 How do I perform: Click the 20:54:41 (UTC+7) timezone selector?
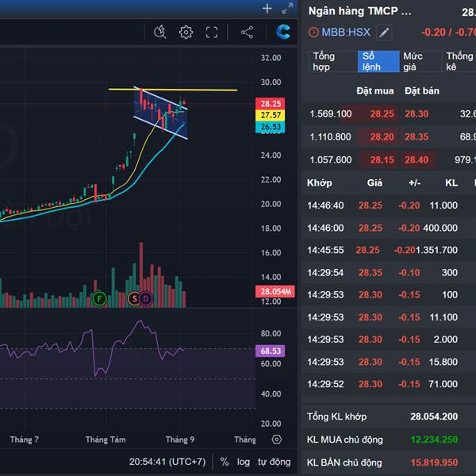(167, 462)
